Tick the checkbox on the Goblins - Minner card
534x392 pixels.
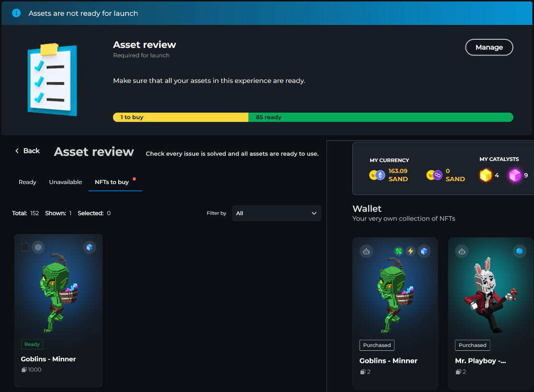click(25, 247)
